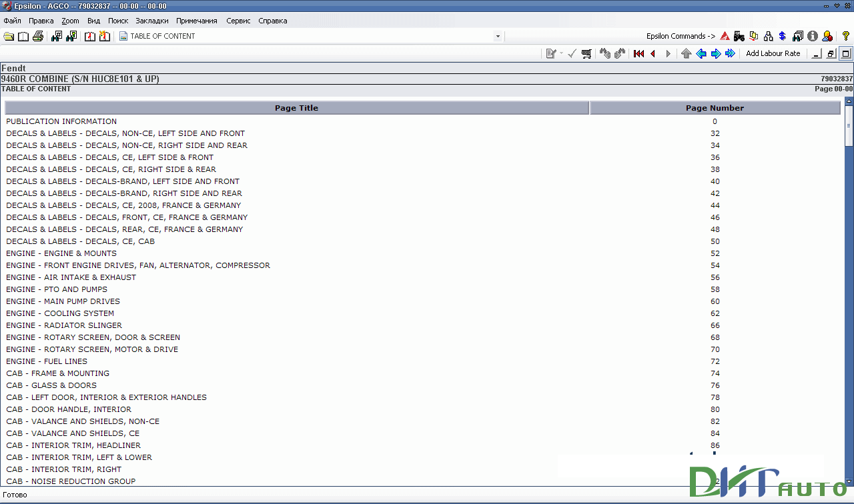Select the checkmark confirm icon
This screenshot has width=854, height=504.
click(572, 53)
